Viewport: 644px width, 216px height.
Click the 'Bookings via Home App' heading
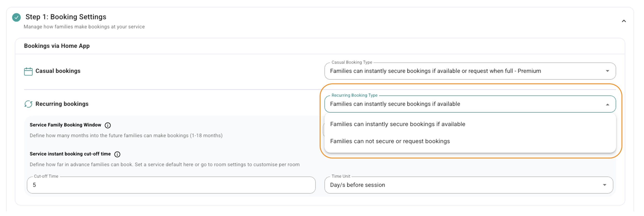click(57, 46)
